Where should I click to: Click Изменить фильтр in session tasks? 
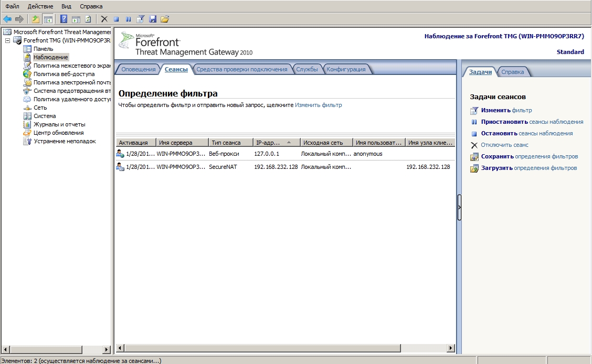pyautogui.click(x=506, y=110)
